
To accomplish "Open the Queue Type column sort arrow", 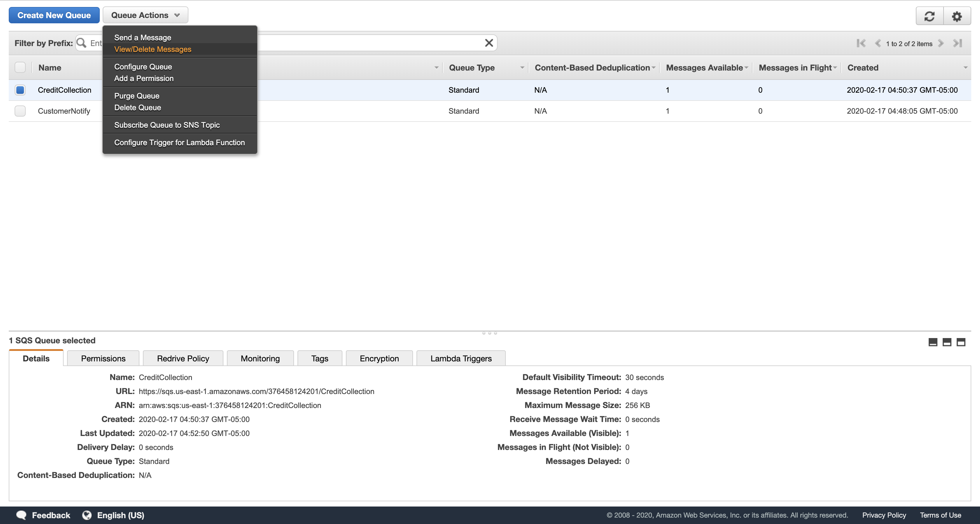I will point(522,68).
